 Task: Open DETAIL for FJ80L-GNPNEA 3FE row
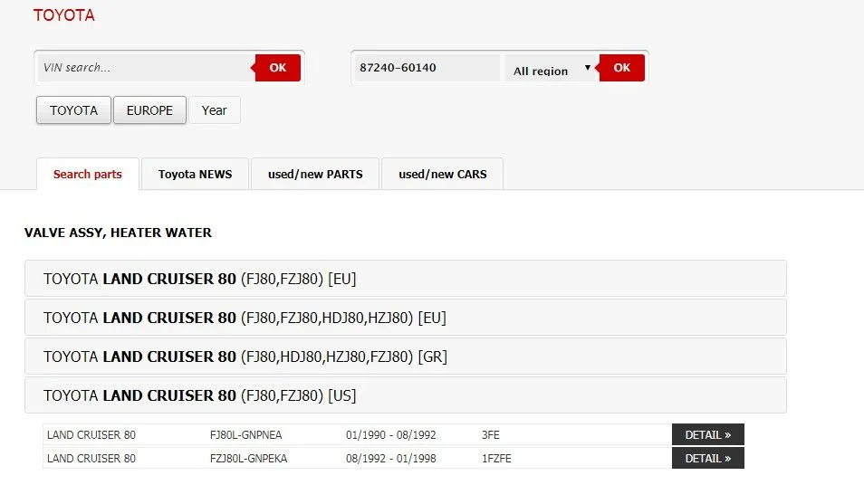point(707,435)
